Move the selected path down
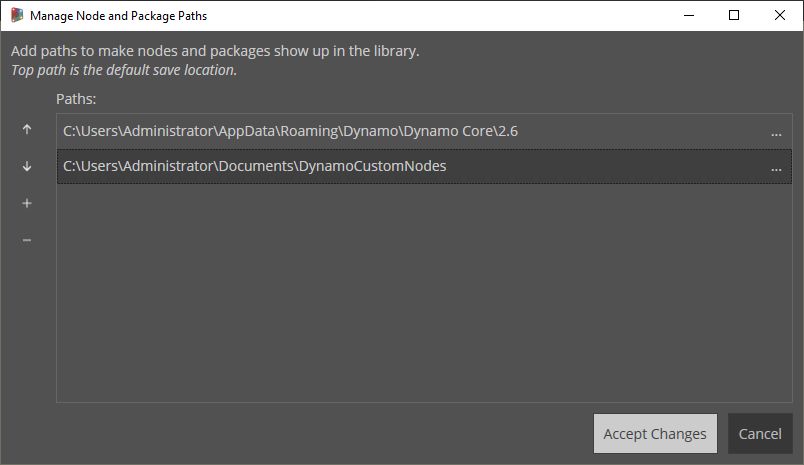 (27, 167)
